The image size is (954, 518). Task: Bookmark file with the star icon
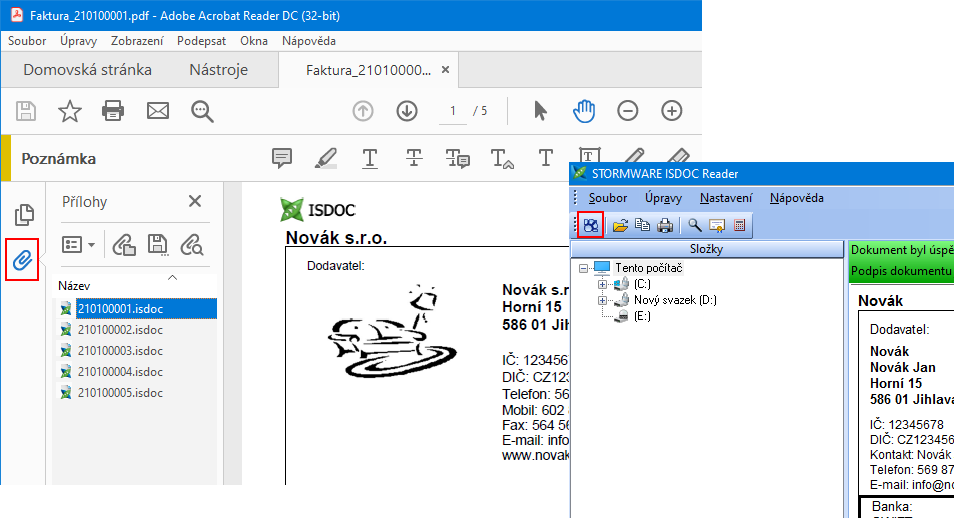pyautogui.click(x=69, y=111)
